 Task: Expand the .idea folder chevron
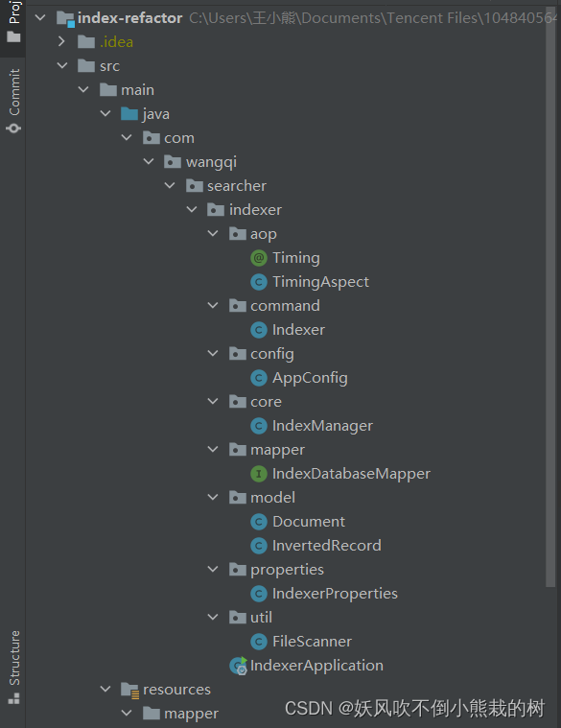pos(61,42)
